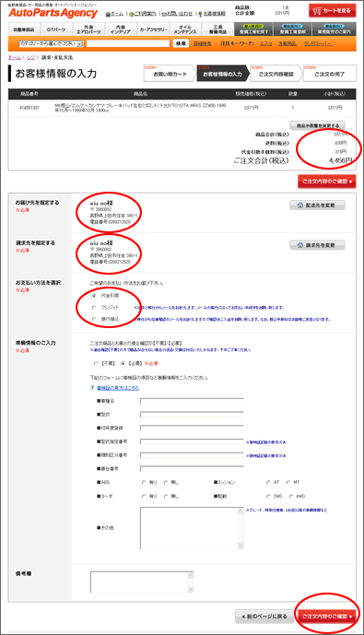The image size is (364, 635).
Task: Select 【必要】 compatibility check radio
Action: pyautogui.click(x=123, y=364)
